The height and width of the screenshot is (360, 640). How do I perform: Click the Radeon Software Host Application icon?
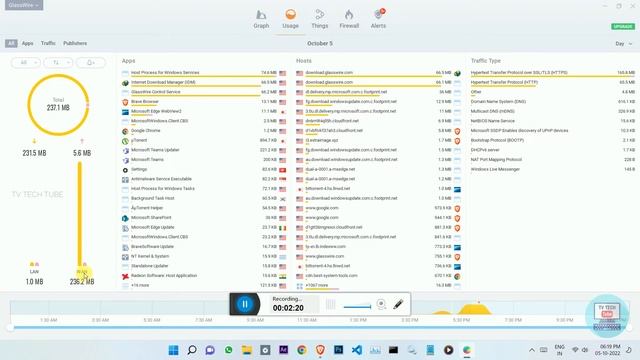125,276
